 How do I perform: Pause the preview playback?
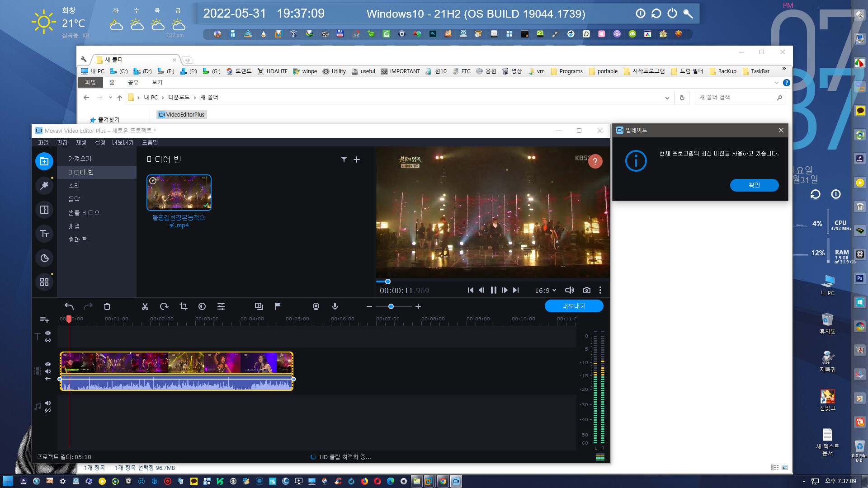[494, 290]
